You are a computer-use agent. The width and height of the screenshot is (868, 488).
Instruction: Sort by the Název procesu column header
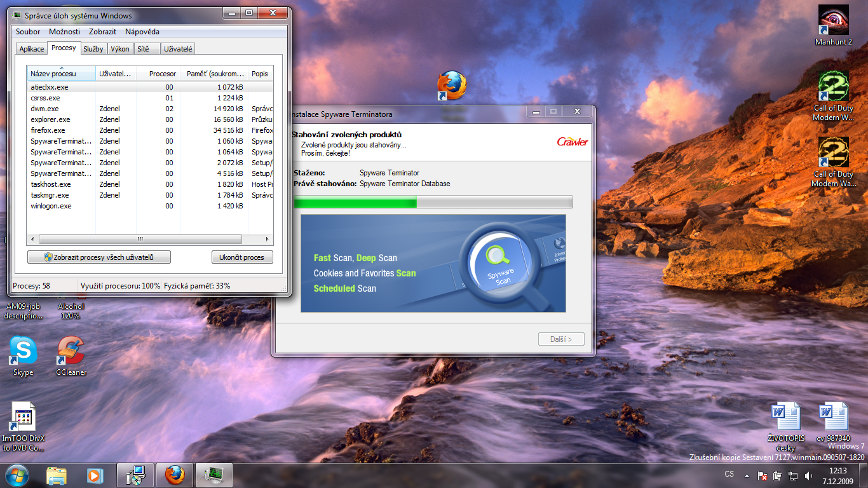[61, 73]
